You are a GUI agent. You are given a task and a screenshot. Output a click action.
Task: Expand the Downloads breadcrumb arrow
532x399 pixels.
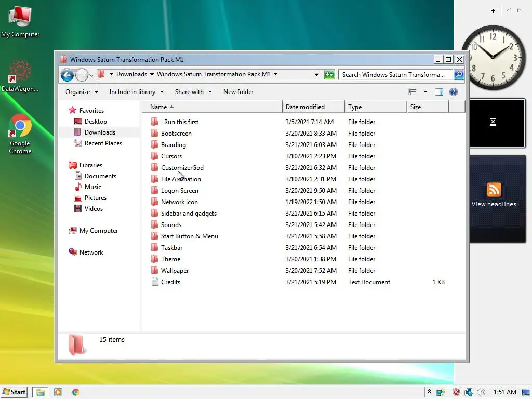click(152, 74)
